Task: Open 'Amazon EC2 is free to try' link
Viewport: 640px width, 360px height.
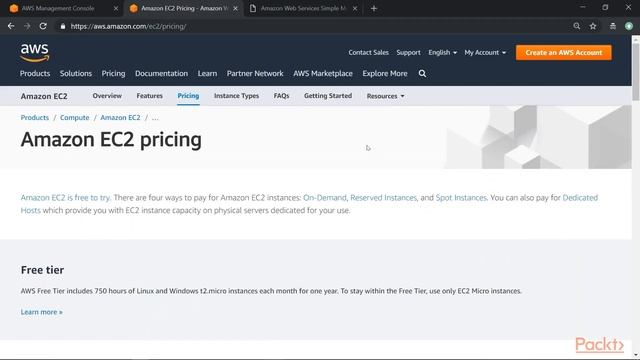Action: tap(65, 198)
